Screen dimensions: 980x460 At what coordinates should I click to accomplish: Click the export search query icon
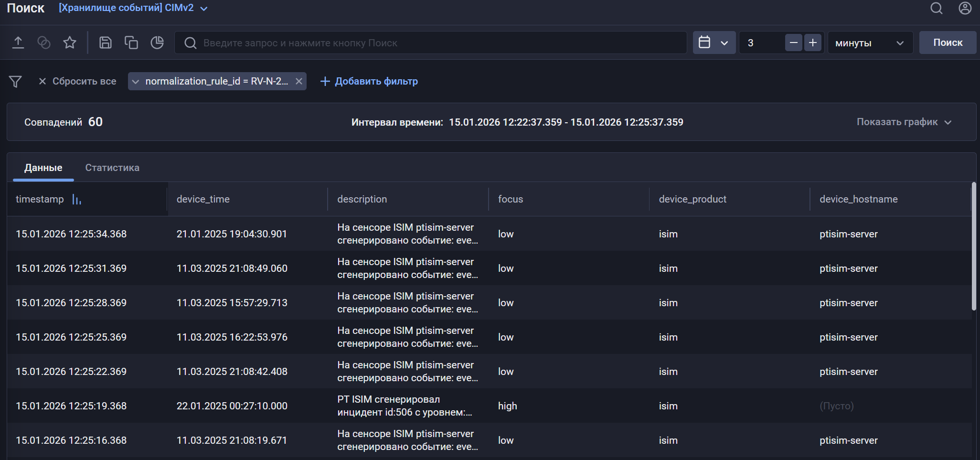19,42
